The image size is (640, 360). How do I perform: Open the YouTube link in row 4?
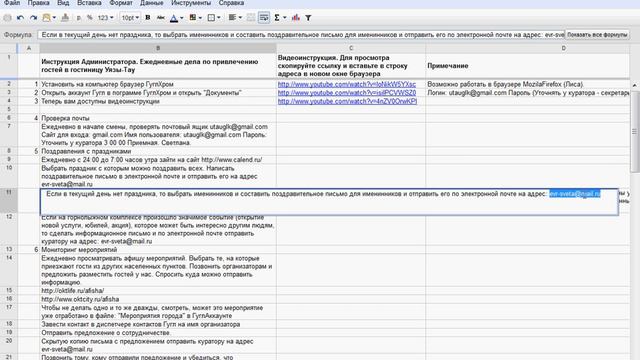[347, 101]
